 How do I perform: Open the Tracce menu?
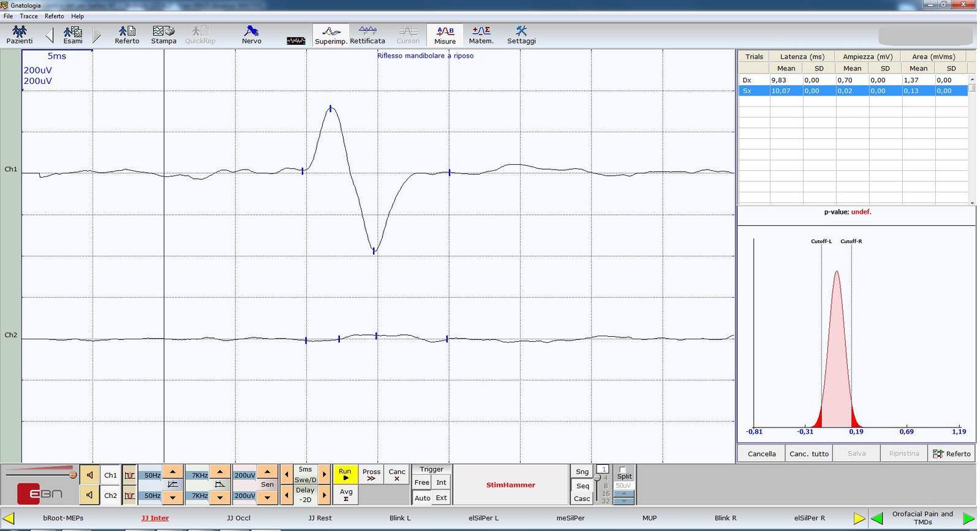pyautogui.click(x=29, y=16)
